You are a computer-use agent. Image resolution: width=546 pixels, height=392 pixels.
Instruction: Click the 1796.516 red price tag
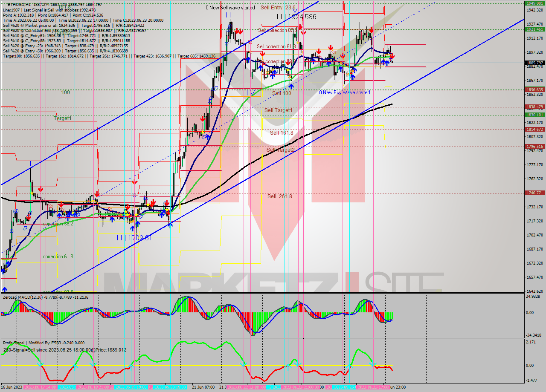pyautogui.click(x=534, y=146)
